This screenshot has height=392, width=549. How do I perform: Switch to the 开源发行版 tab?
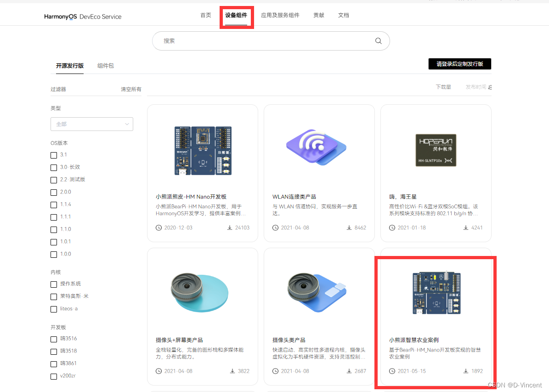(x=70, y=66)
